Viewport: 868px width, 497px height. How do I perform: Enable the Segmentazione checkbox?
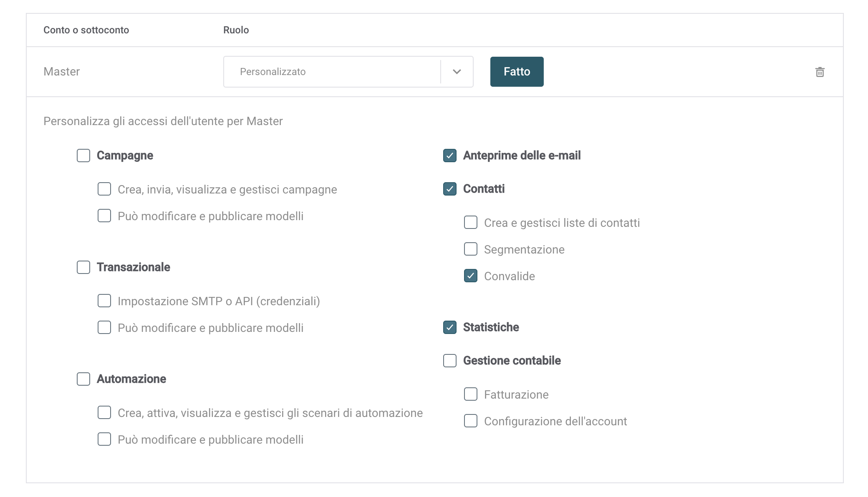pyautogui.click(x=471, y=249)
